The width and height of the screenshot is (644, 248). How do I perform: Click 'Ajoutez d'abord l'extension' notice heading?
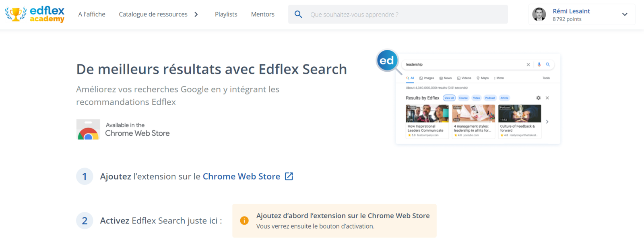(343, 216)
